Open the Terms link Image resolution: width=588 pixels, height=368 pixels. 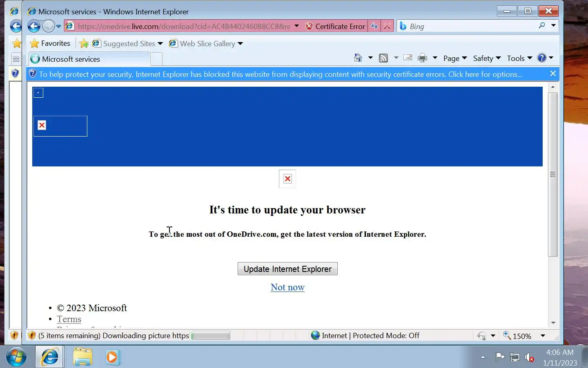69,319
